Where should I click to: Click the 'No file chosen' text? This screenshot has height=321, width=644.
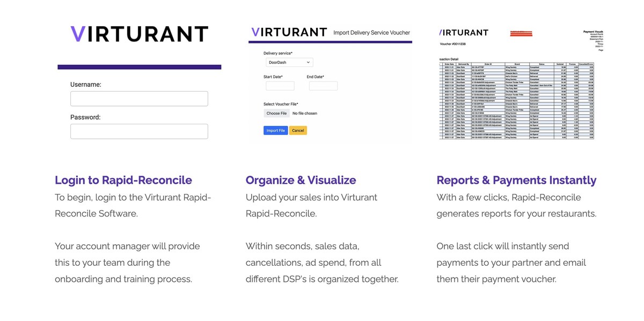click(305, 114)
